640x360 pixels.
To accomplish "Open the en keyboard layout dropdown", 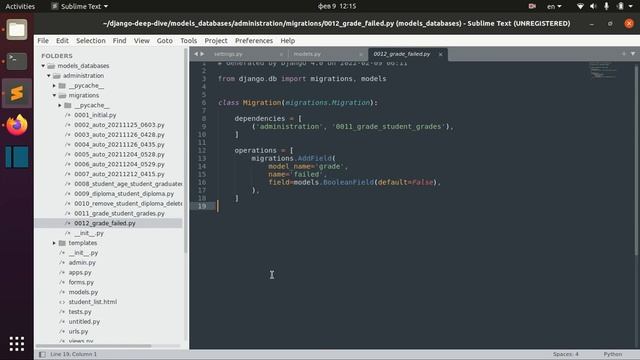I will click(x=554, y=6).
